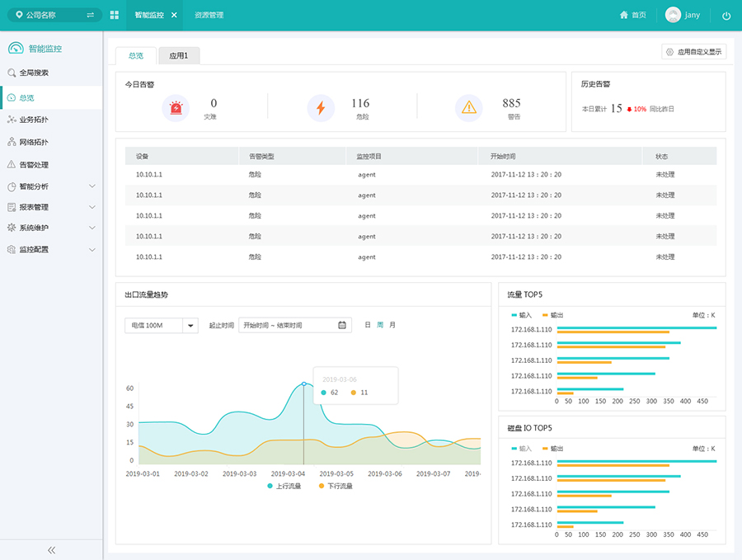The width and height of the screenshot is (742, 560).
Task: Click the Jany user avatar
Action: coord(673,16)
